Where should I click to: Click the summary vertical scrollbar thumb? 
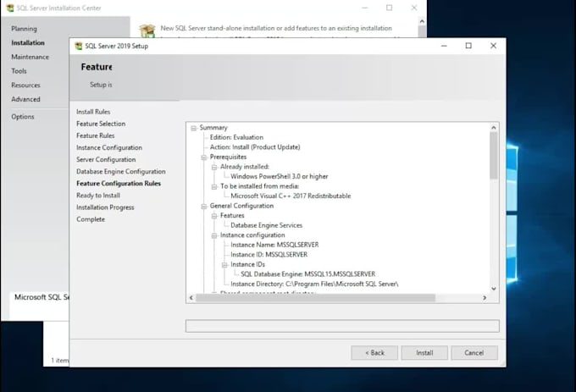[x=494, y=156]
